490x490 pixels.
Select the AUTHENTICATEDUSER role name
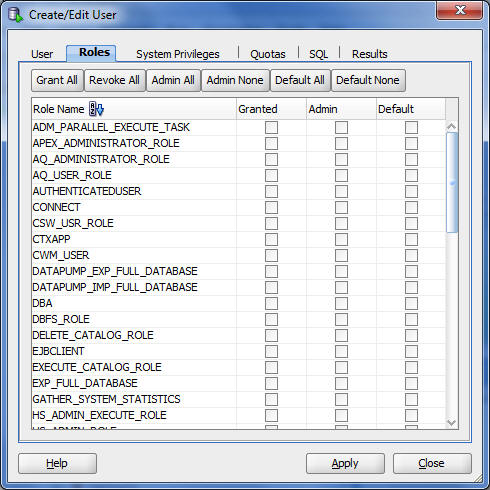(87, 191)
